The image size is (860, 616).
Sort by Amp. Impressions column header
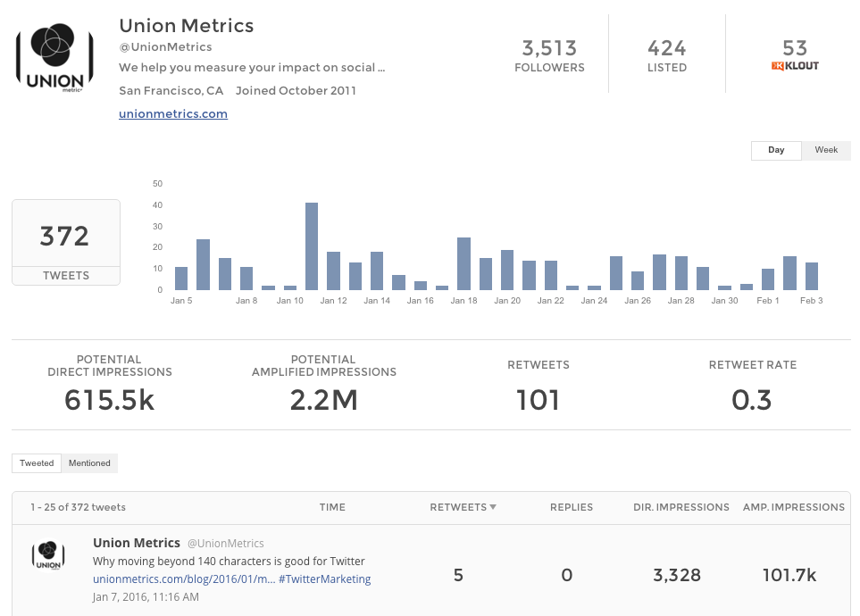click(x=793, y=507)
